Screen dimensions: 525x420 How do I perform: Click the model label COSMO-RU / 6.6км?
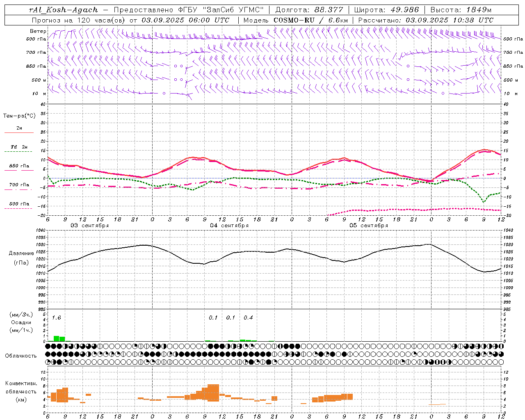click(x=311, y=20)
